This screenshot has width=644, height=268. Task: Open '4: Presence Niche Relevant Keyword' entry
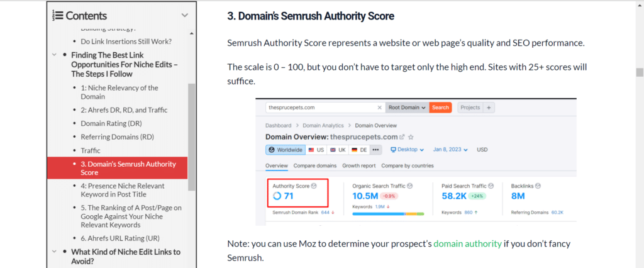coord(123,191)
